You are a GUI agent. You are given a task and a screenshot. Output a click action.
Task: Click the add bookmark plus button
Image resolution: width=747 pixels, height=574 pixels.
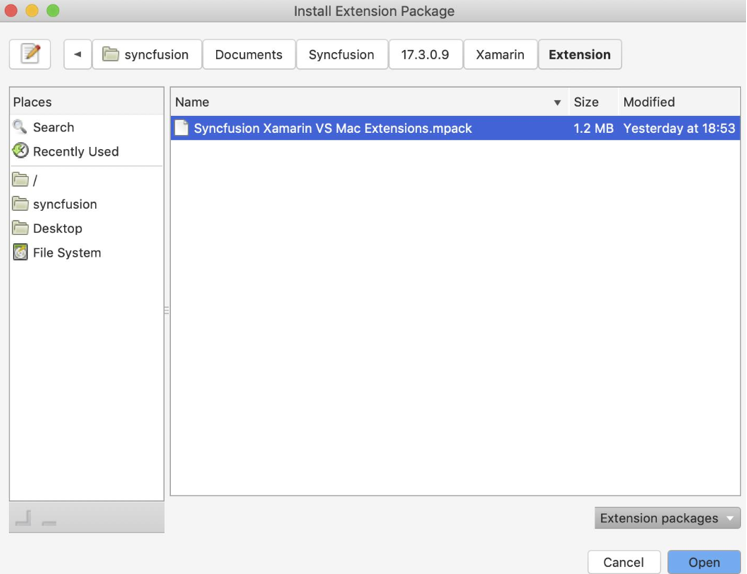23,518
